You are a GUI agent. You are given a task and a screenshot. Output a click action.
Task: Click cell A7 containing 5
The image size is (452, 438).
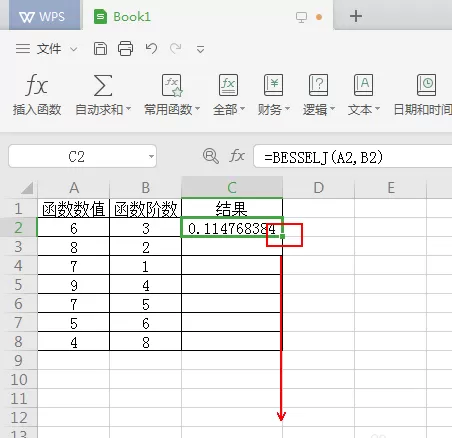pyautogui.click(x=74, y=323)
